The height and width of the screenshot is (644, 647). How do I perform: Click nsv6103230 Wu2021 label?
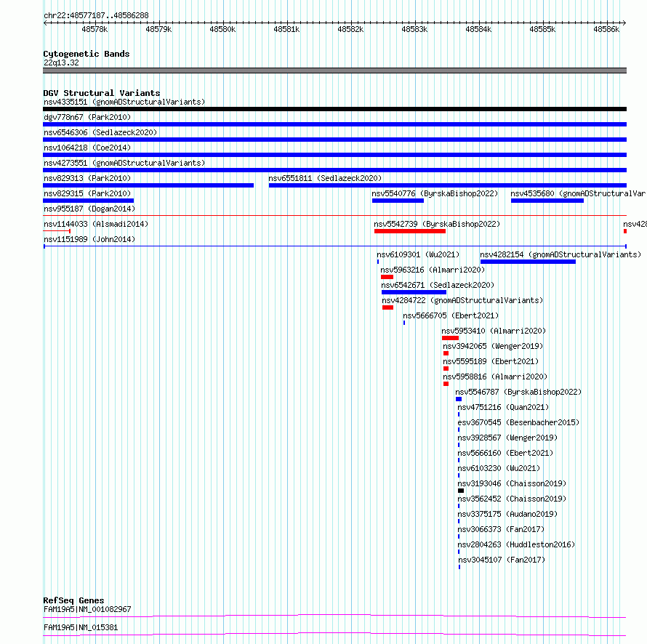pos(499,468)
